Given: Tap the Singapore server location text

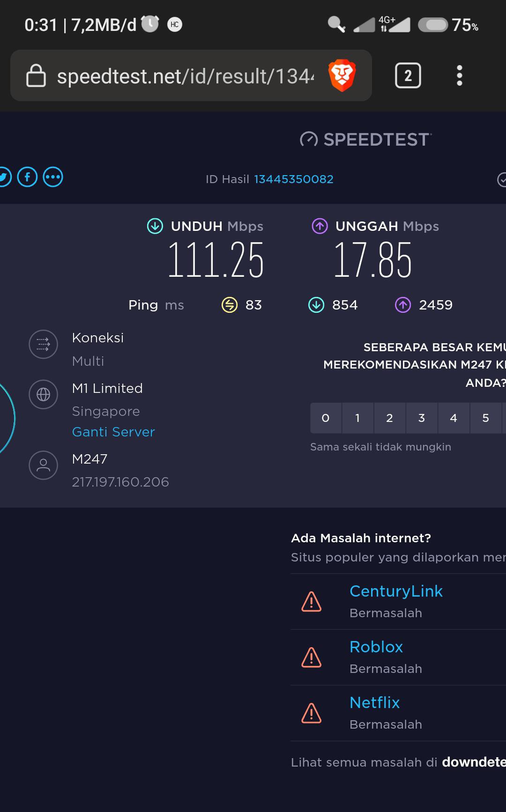Looking at the screenshot, I should pyautogui.click(x=106, y=411).
